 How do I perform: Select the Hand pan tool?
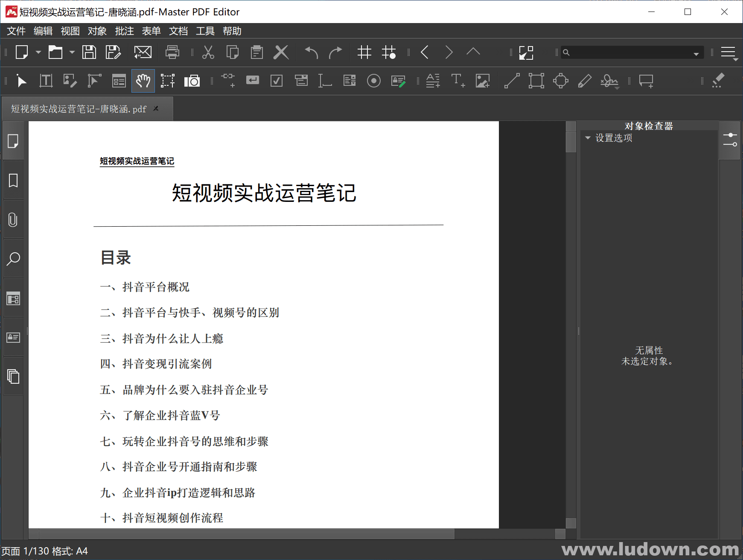click(x=143, y=81)
